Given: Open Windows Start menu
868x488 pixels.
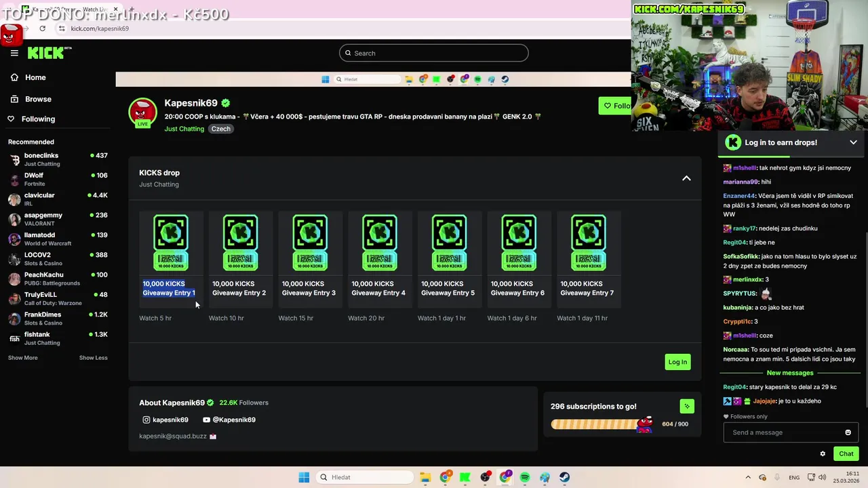Looking at the screenshot, I should [304, 477].
